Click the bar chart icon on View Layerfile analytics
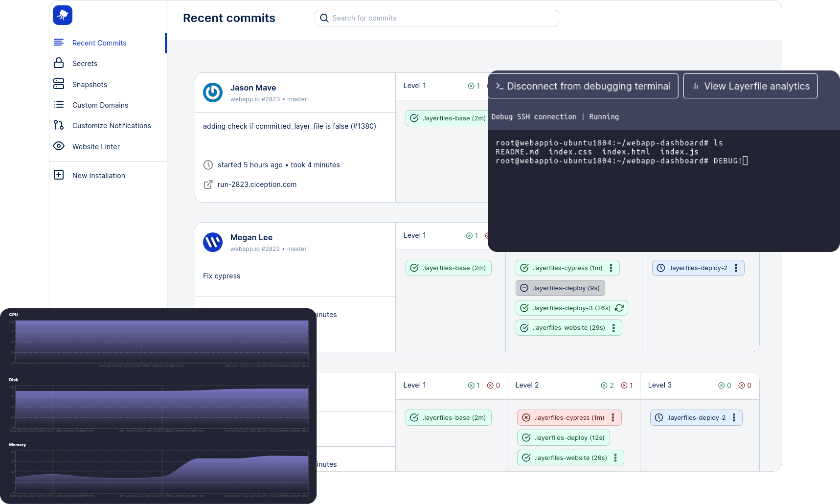Screen dimensions: 840x504 click(x=695, y=86)
